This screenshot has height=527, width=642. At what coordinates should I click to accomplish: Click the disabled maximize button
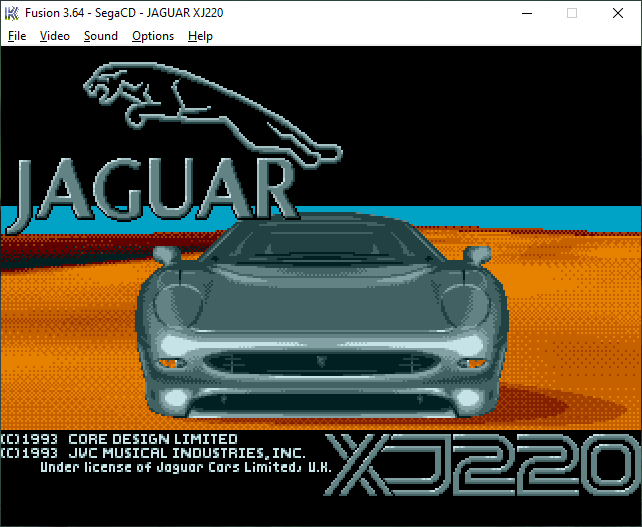[x=572, y=13]
